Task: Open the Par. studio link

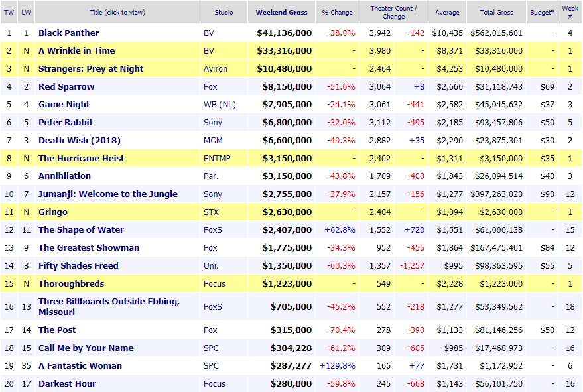Action: point(211,176)
